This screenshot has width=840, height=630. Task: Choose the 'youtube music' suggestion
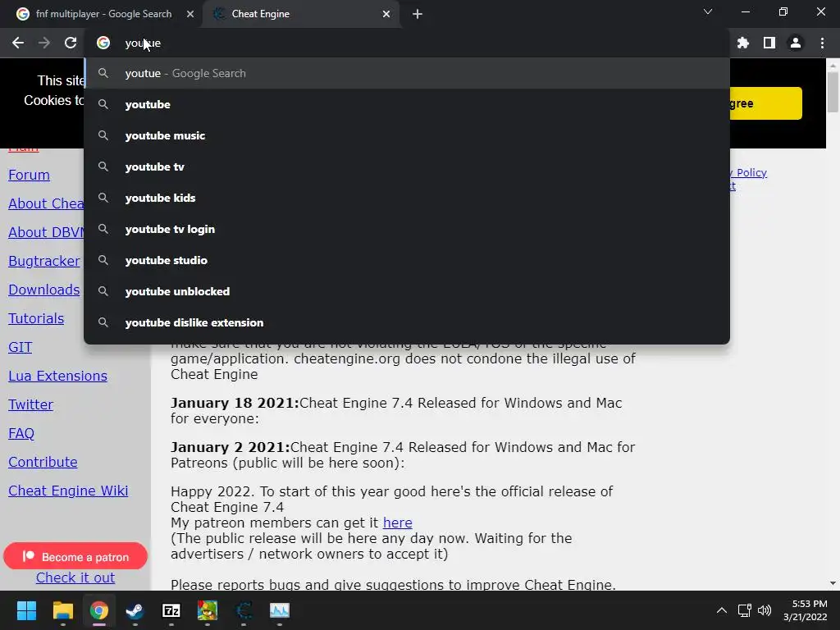(407, 135)
